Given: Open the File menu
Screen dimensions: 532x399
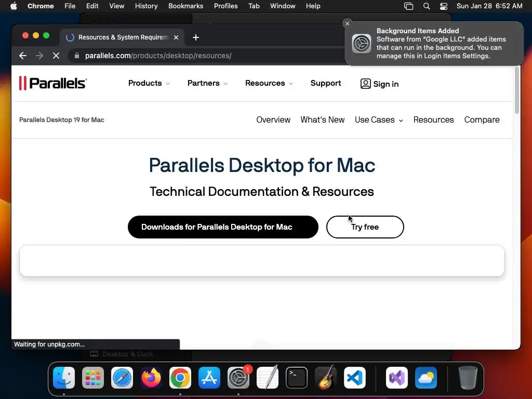Looking at the screenshot, I should (x=70, y=6).
